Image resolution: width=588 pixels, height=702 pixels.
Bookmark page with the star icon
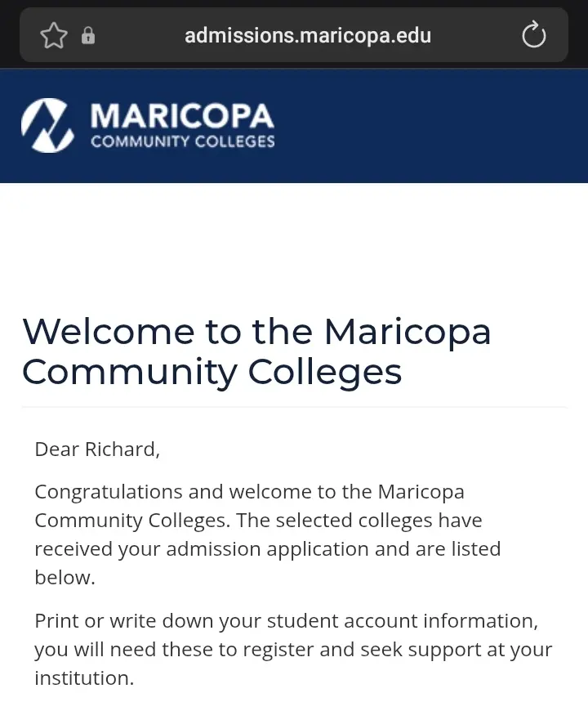pyautogui.click(x=54, y=35)
